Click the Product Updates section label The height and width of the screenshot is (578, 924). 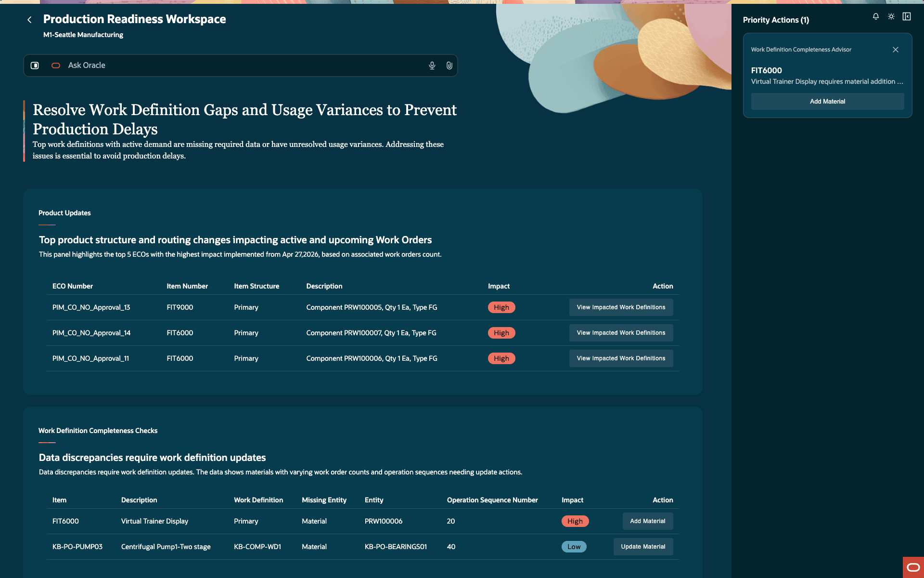pyautogui.click(x=64, y=213)
